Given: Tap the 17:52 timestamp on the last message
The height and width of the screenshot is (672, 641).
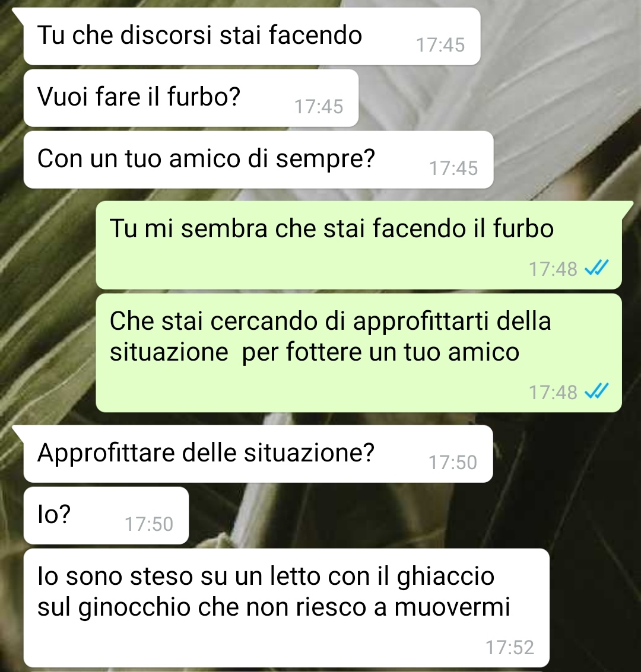Looking at the screenshot, I should [x=510, y=647].
